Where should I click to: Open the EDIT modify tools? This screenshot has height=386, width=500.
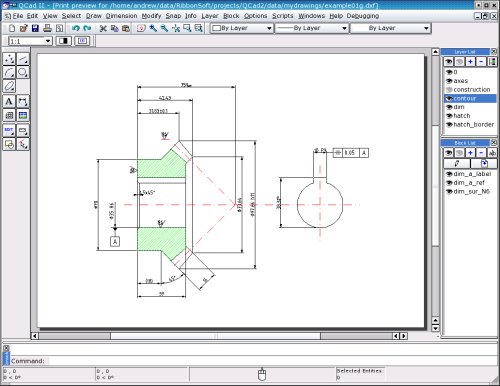coord(9,130)
